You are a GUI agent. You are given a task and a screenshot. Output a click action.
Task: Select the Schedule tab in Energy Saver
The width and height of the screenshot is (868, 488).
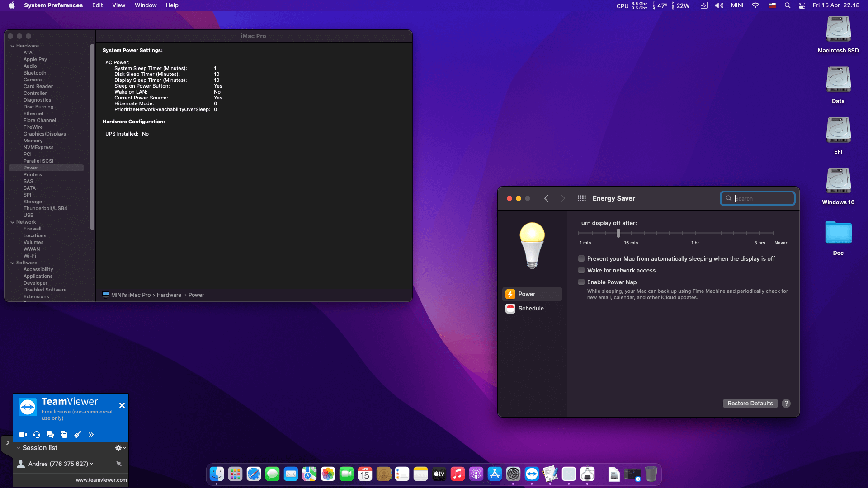(531, 308)
